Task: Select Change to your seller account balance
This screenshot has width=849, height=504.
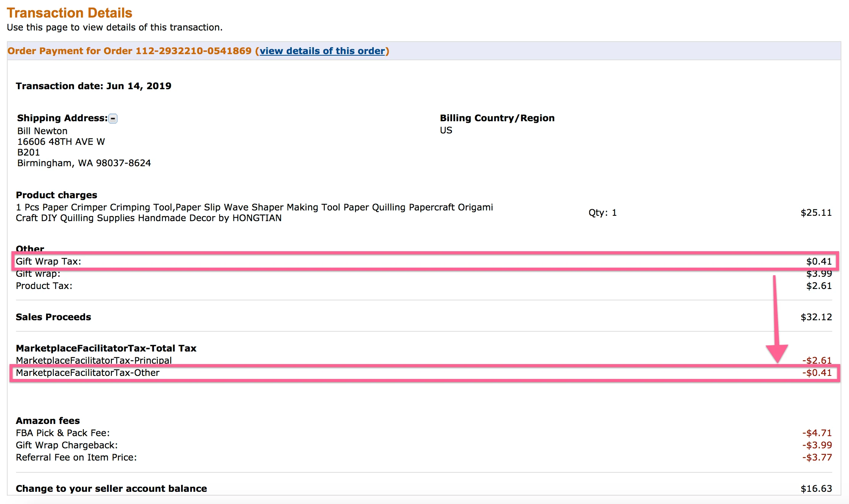Action: click(111, 489)
